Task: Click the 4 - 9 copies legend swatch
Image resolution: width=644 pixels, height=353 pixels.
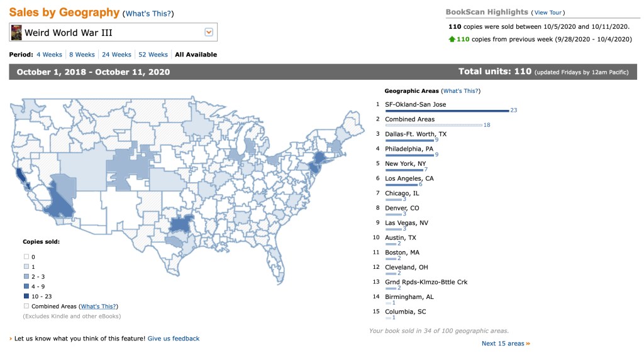Action: 26,286
